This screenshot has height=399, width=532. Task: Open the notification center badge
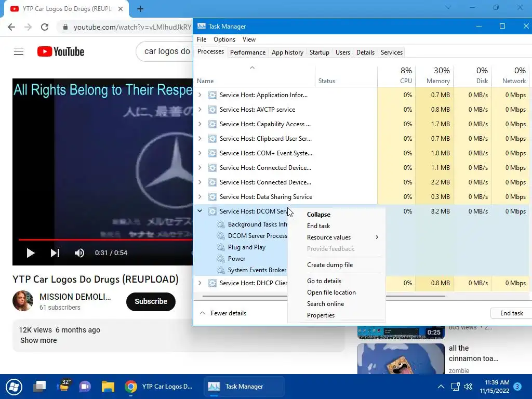coord(517,387)
